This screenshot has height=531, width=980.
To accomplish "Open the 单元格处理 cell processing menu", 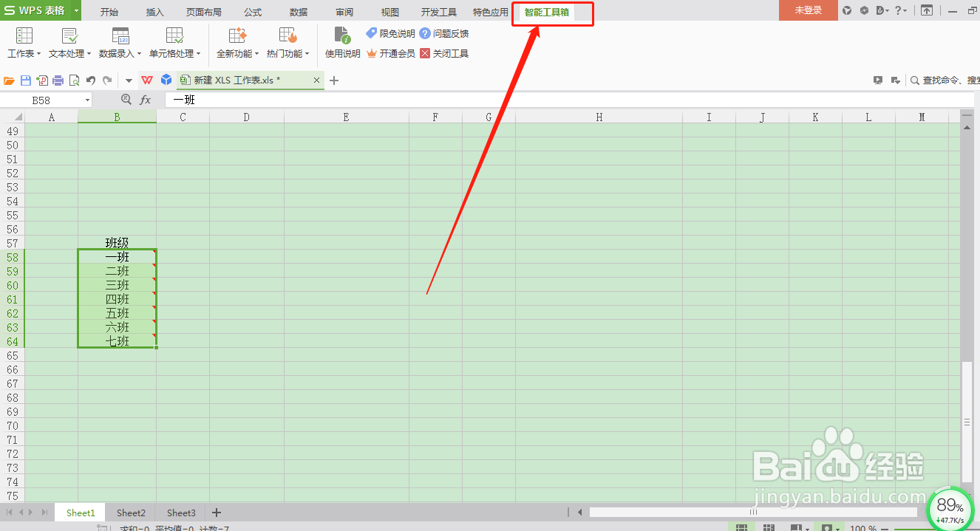I will 174,43.
